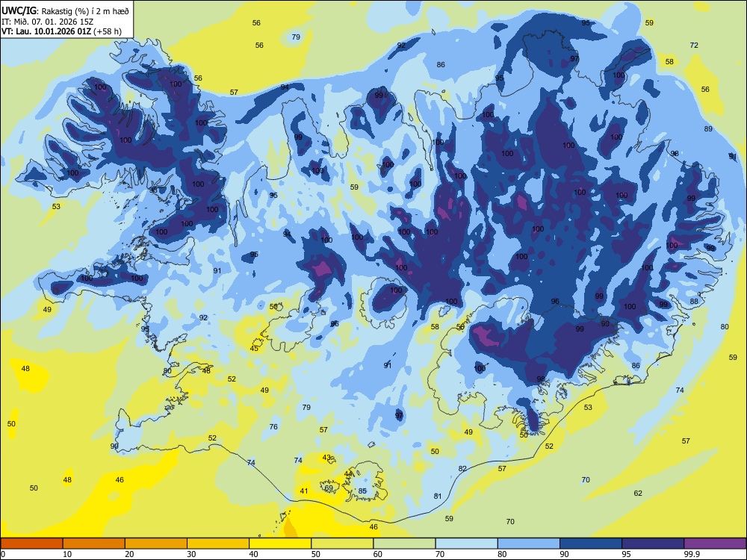
Task: Click the humidity value '72' on the map
Action: 694,46
